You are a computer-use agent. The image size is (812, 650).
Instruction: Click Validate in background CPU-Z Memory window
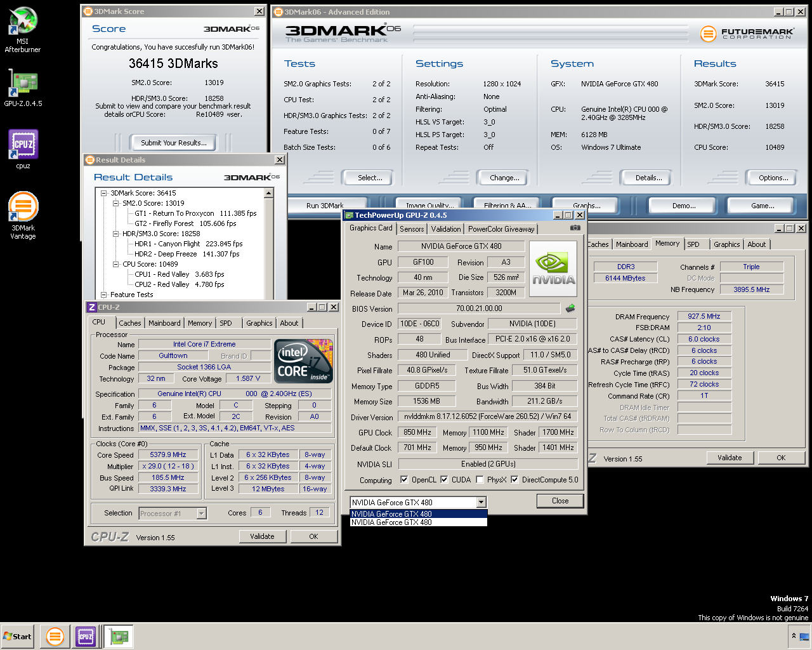pos(730,458)
